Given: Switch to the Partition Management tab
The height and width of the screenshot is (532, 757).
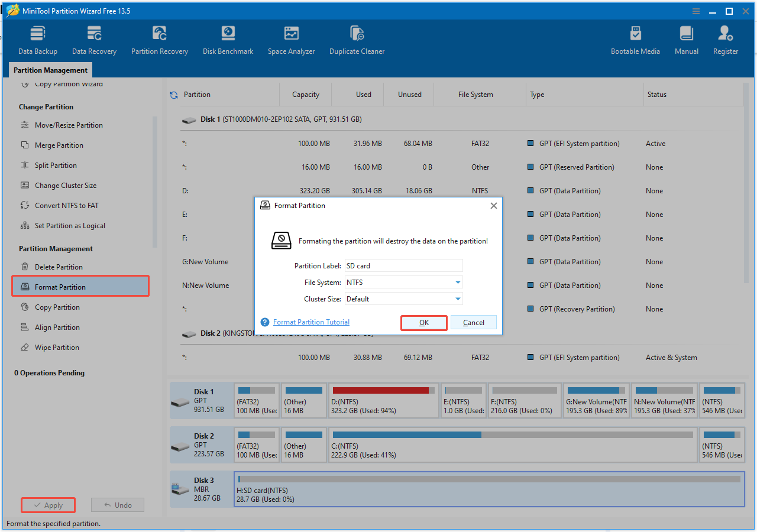Looking at the screenshot, I should (x=50, y=70).
